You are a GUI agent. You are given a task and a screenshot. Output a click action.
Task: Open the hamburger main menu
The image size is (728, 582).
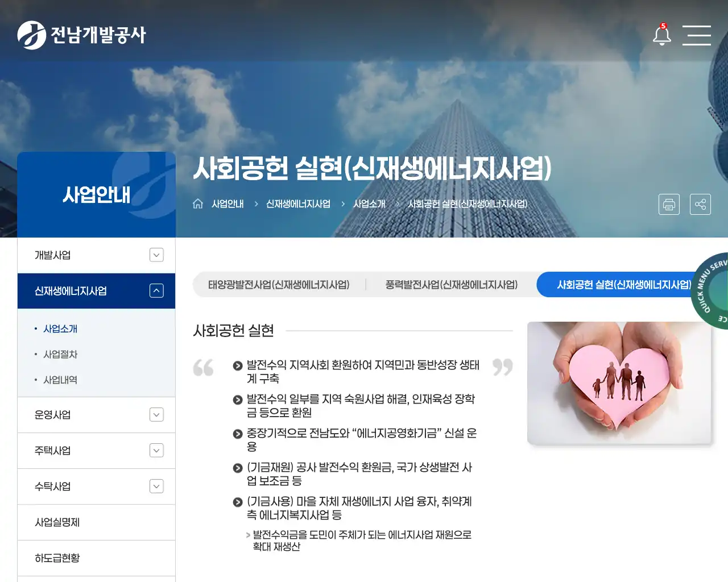click(697, 35)
